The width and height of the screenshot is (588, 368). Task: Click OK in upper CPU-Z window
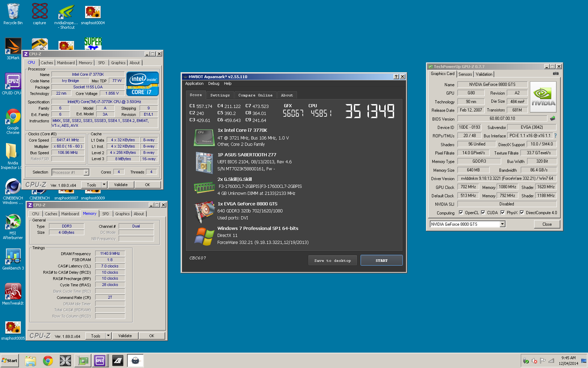147,185
